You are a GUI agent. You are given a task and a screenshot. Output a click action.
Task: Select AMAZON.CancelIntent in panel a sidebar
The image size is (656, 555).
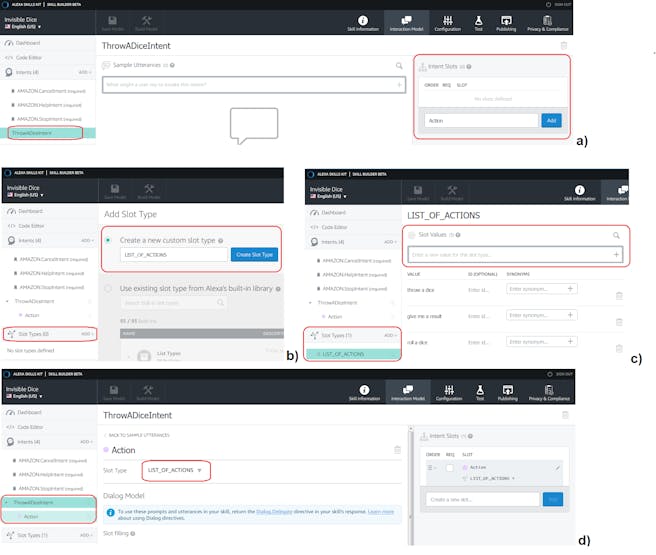coord(49,91)
